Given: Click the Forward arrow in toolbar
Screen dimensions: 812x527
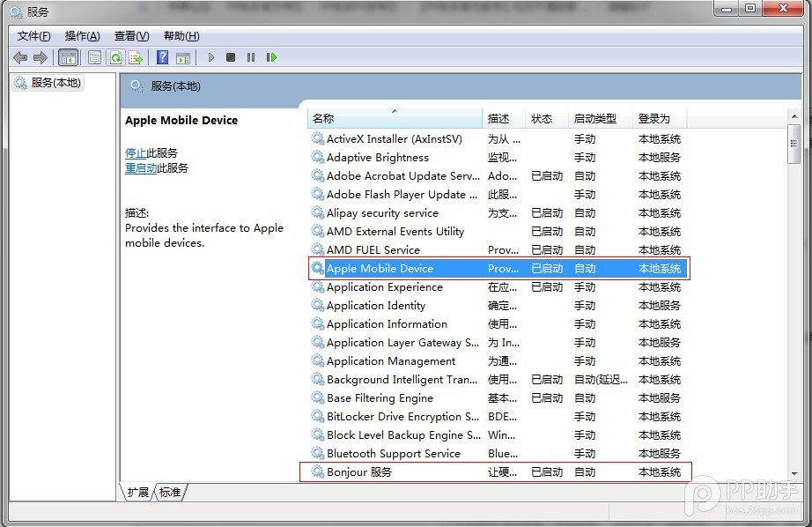Looking at the screenshot, I should pyautogui.click(x=41, y=58).
